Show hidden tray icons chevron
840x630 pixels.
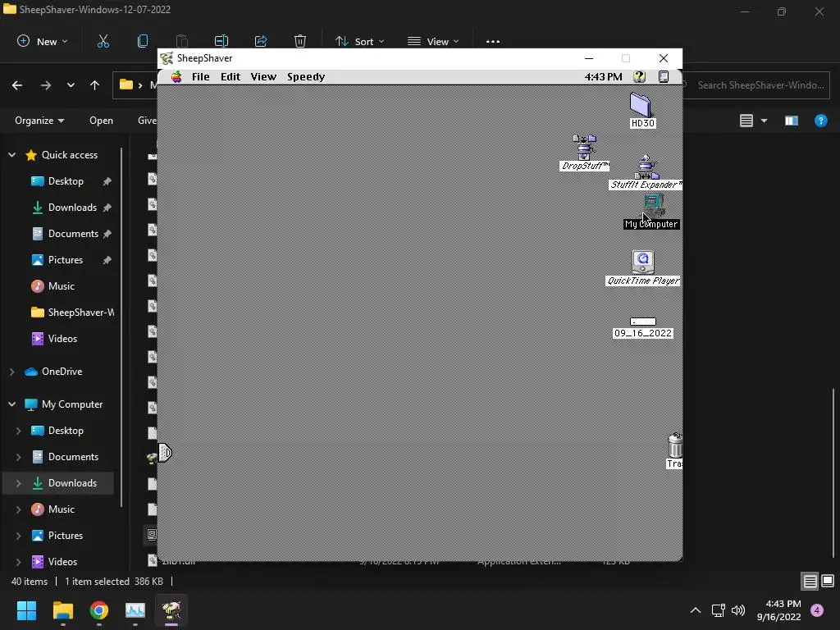tap(696, 610)
